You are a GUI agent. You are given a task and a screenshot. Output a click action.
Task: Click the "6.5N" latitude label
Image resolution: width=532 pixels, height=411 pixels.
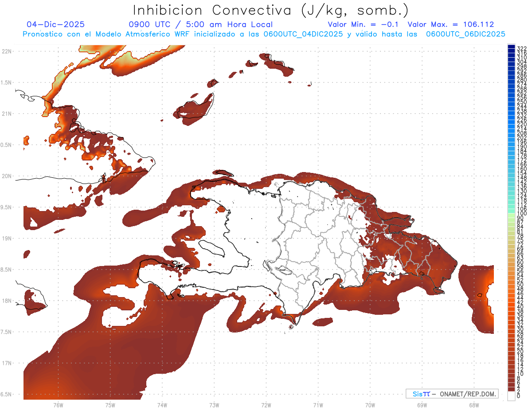pos(7,394)
